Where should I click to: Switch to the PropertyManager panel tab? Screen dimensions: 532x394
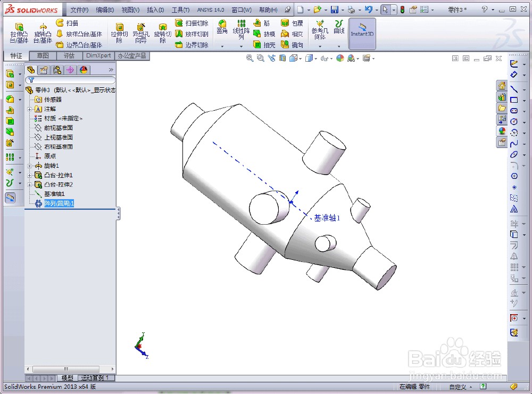pos(44,70)
